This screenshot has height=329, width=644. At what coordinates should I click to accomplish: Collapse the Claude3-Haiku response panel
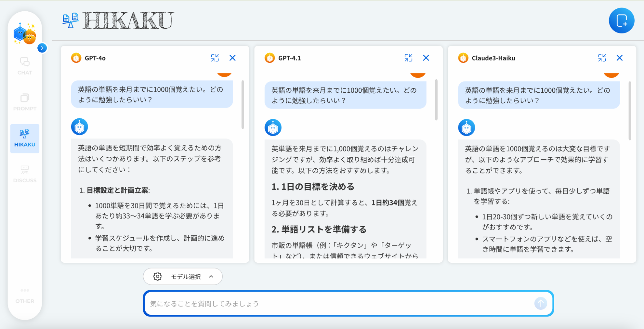point(602,58)
